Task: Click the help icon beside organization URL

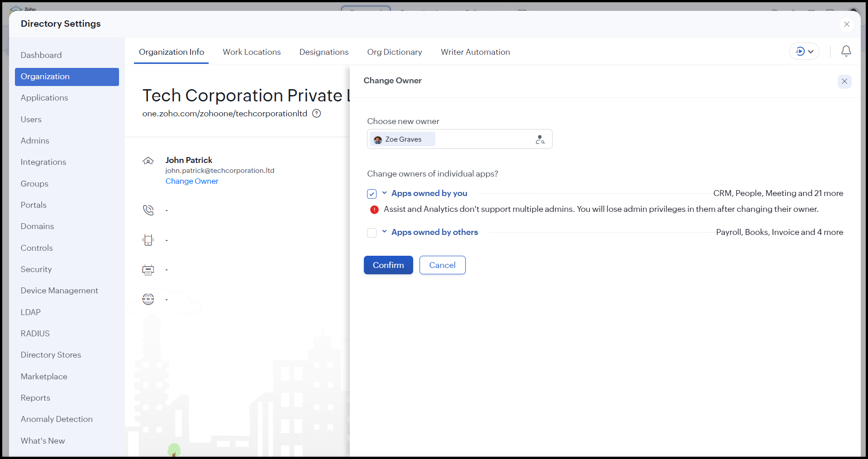Action: point(317,114)
